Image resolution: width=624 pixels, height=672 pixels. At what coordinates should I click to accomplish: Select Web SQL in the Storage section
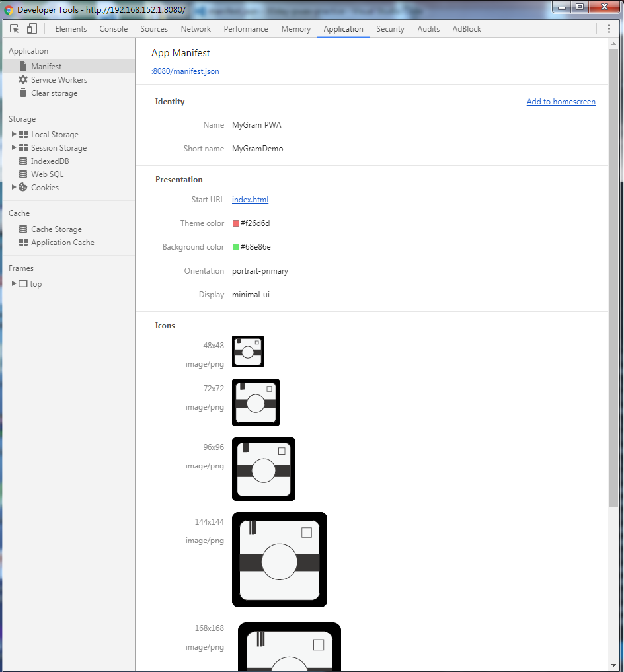(69, 174)
